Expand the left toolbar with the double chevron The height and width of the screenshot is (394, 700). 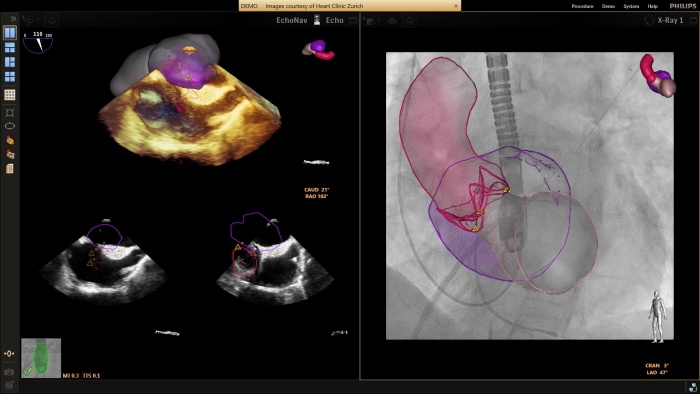(13, 19)
